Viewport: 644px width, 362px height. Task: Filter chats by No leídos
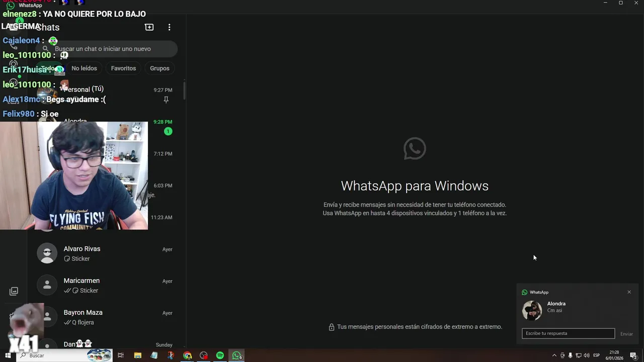(x=84, y=68)
